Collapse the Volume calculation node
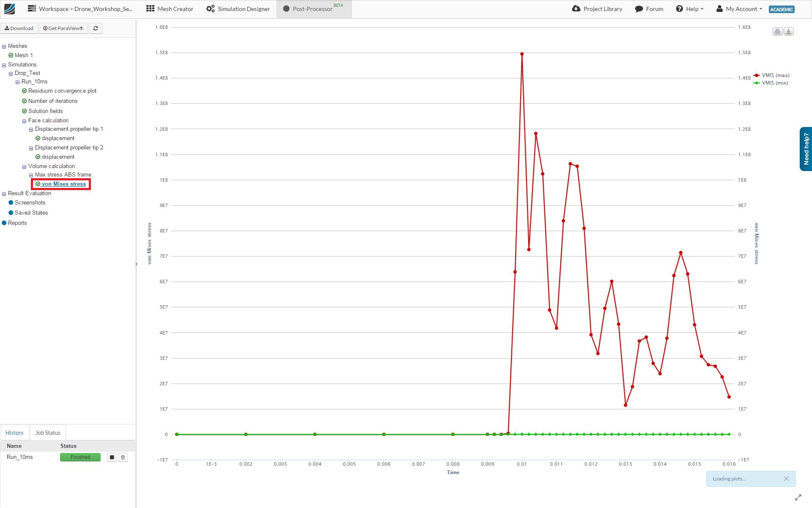812x508 pixels. point(25,167)
